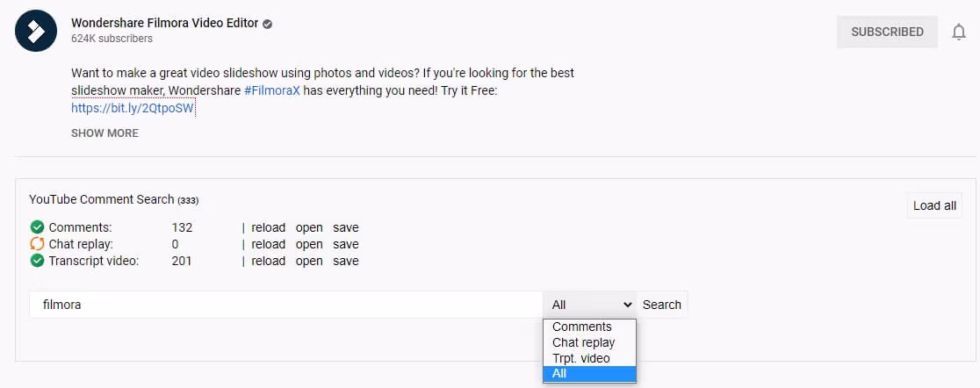
Task: Reload the Comments row
Action: tap(268, 227)
